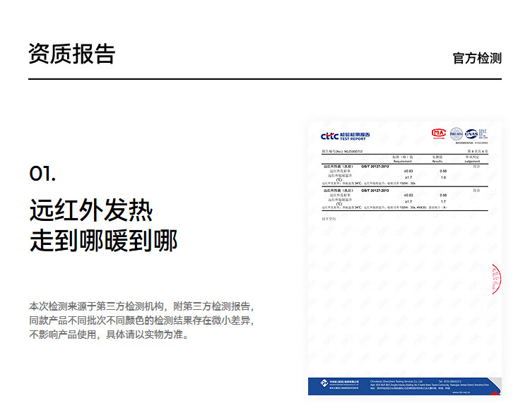Click the measured result value 1.7
The image size is (530, 420).
point(443,202)
